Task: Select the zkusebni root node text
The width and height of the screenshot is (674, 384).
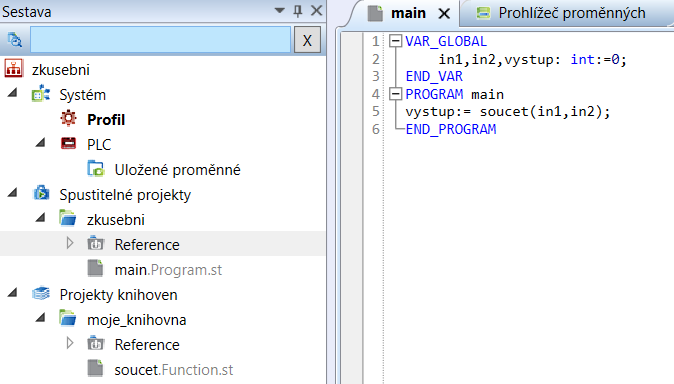Action: 61,70
